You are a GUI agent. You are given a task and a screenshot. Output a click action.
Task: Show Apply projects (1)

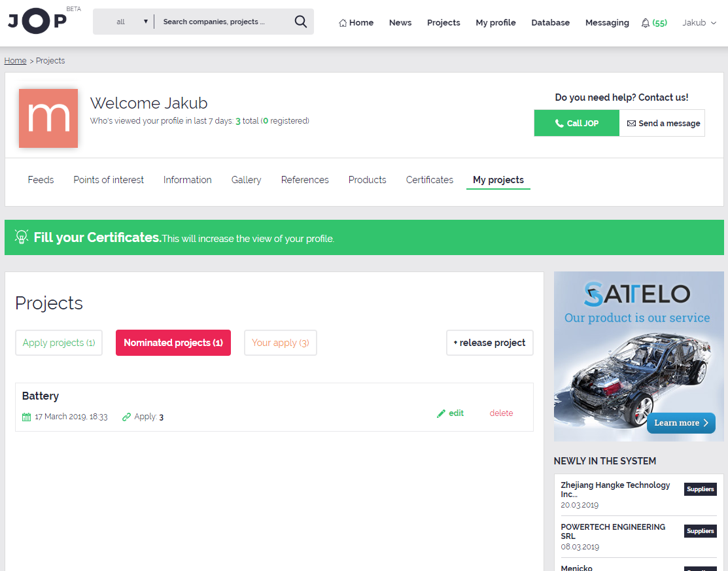(x=59, y=343)
